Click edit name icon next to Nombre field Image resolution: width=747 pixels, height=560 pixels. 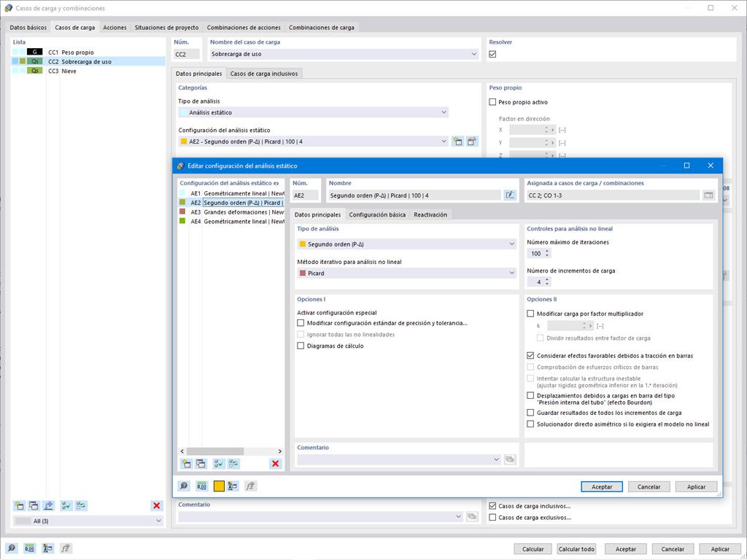pyautogui.click(x=510, y=195)
